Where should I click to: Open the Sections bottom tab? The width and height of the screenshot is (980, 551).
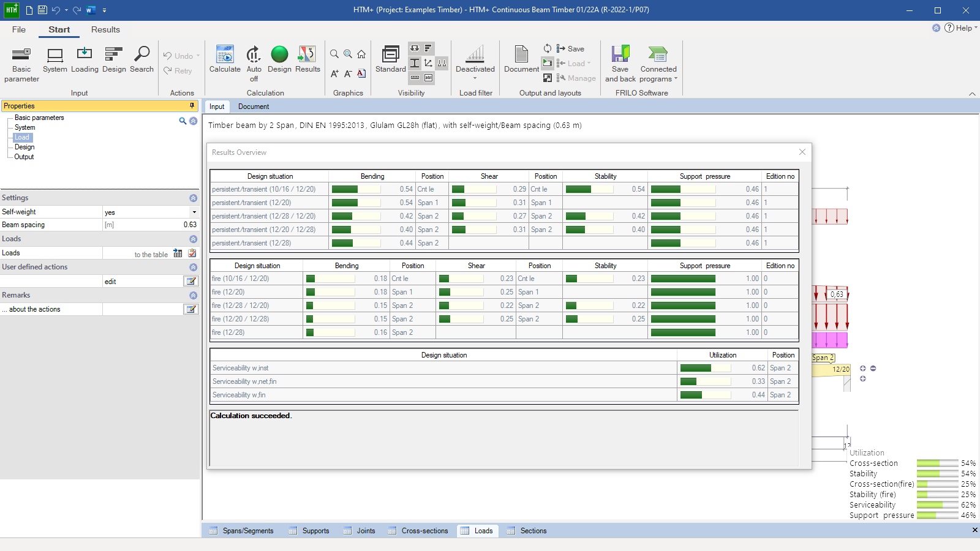pos(527,531)
